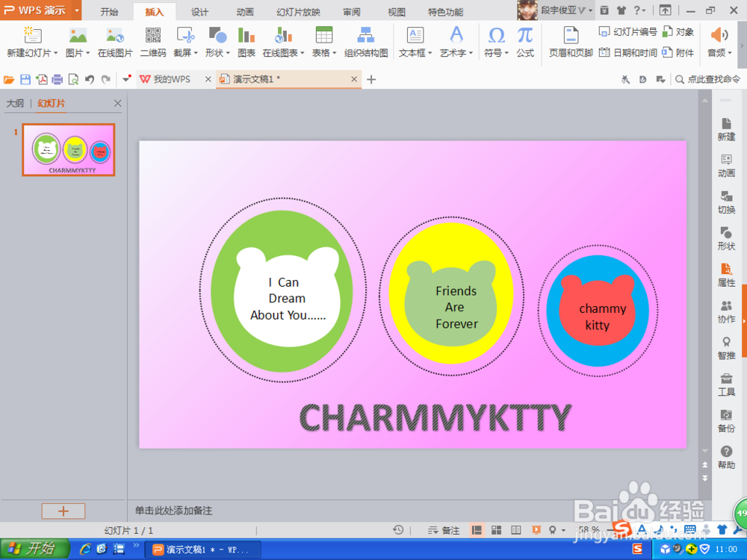Start slideshow from status bar play icon

(x=536, y=530)
